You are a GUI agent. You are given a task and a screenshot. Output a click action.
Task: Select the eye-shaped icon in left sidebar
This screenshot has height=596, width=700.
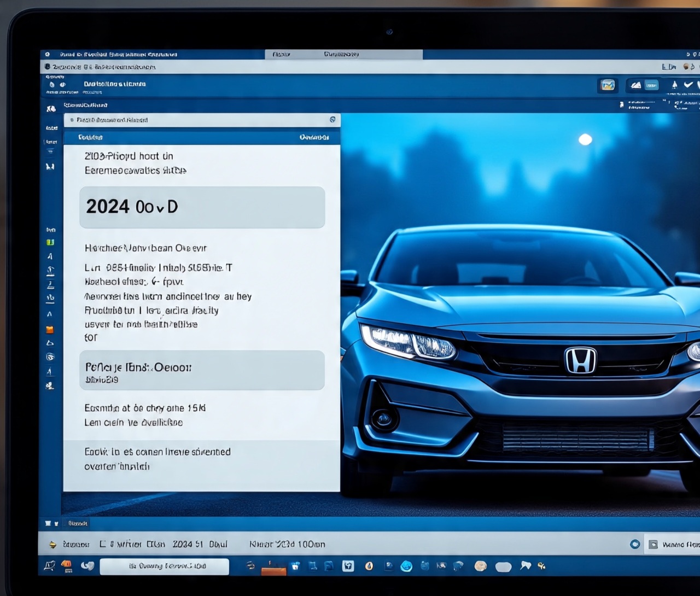click(50, 357)
